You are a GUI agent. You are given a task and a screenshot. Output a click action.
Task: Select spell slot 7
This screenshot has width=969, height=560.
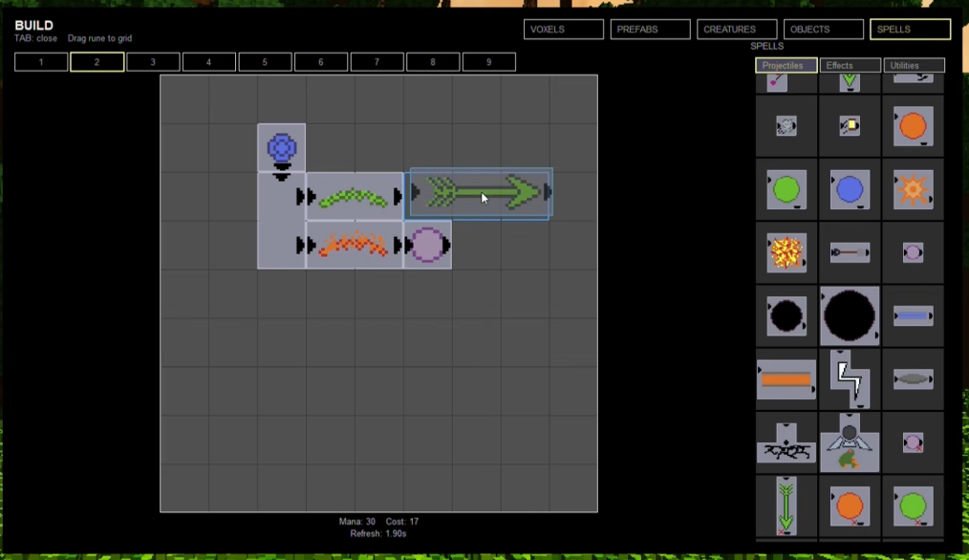(x=377, y=62)
